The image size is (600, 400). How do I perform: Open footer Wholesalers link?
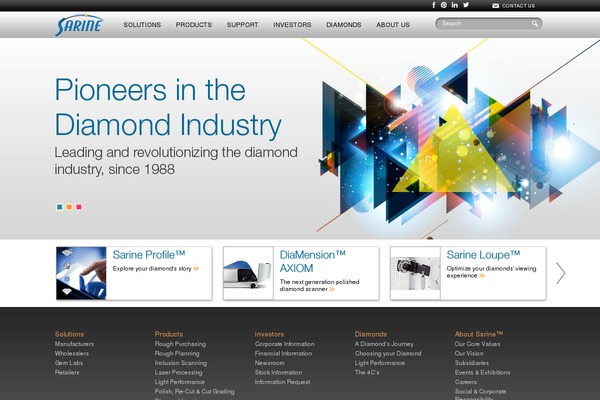72,354
